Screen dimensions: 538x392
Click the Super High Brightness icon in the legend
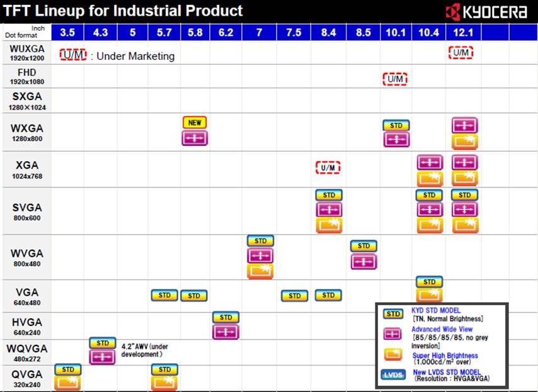[x=393, y=355]
